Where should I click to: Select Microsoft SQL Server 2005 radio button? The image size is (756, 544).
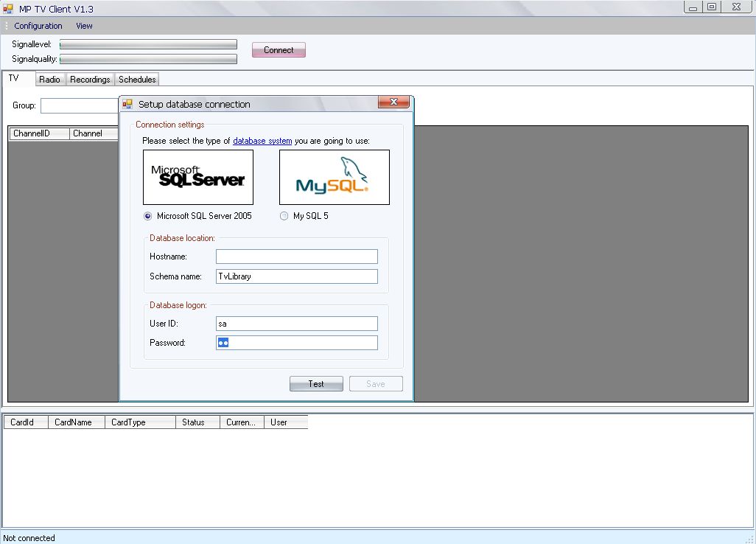click(148, 216)
